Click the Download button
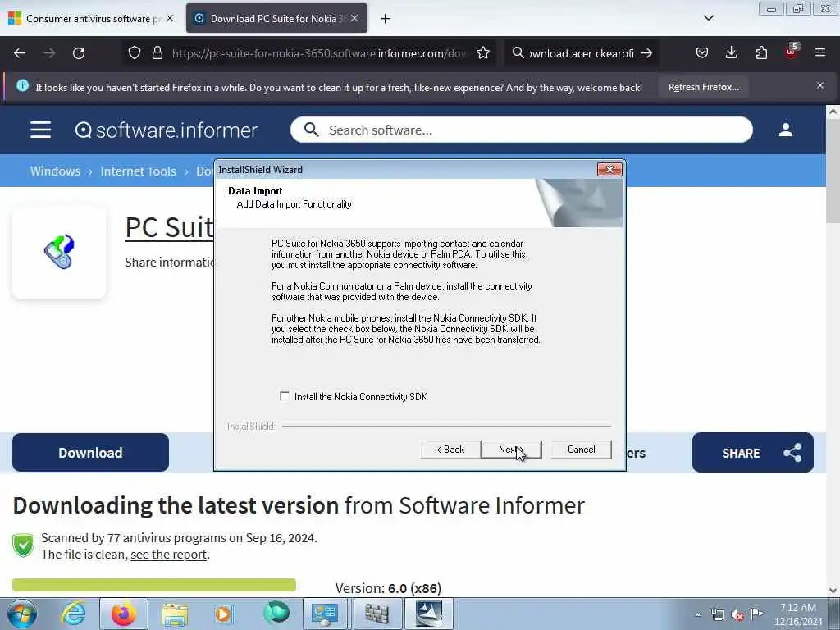840x630 pixels. [90, 453]
